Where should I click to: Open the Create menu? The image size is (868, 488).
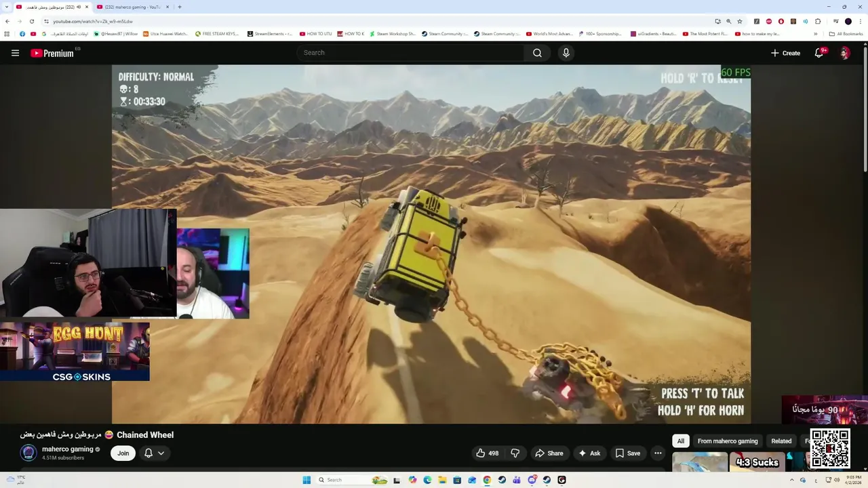click(785, 53)
